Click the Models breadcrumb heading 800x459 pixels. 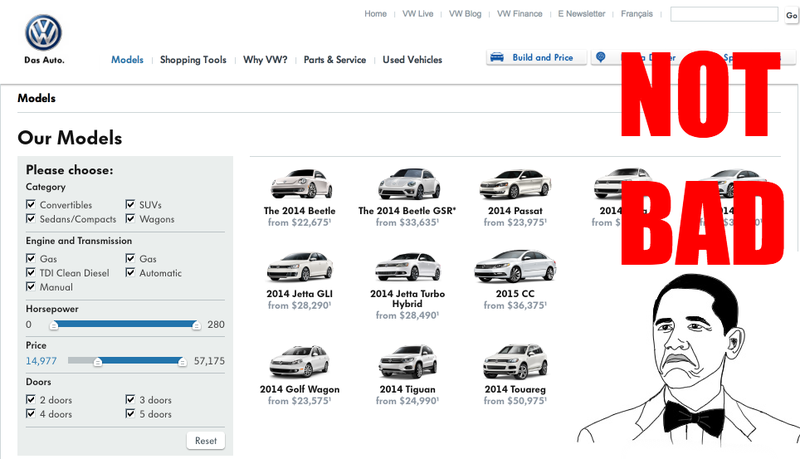(36, 98)
